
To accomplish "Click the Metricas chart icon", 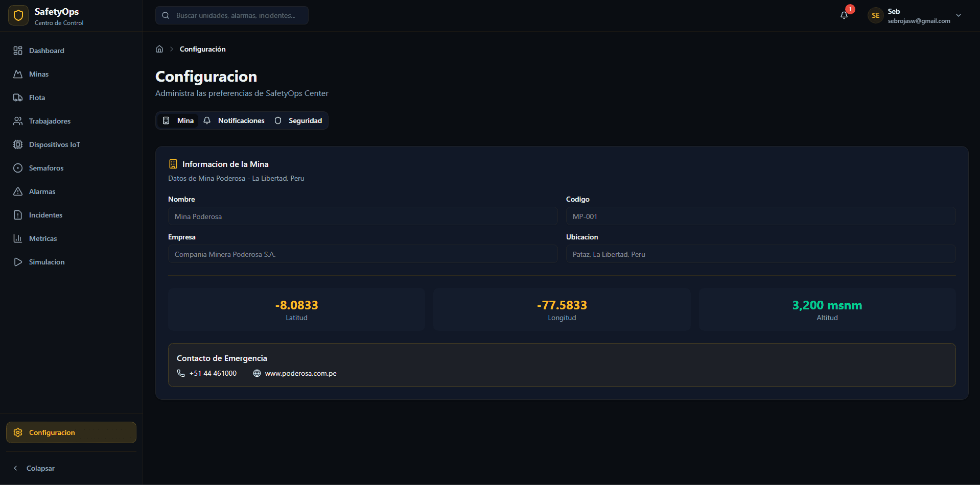I will (x=18, y=238).
